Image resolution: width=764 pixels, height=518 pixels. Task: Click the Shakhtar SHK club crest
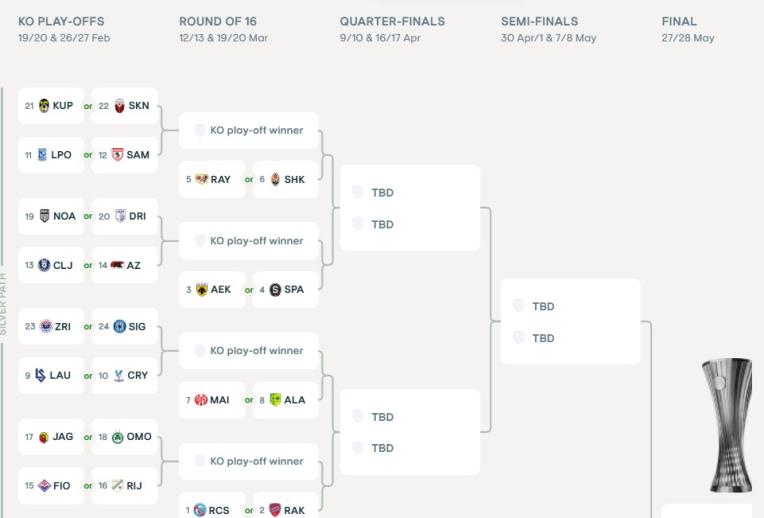click(275, 180)
